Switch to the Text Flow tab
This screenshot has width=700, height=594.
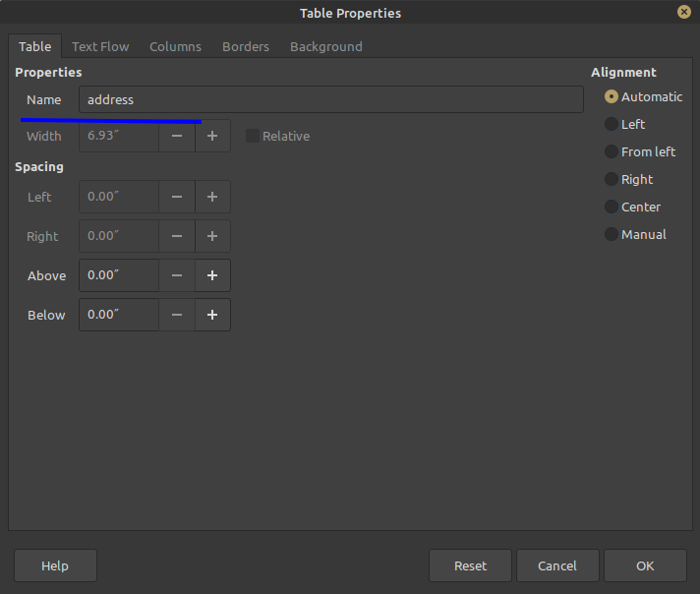[100, 46]
